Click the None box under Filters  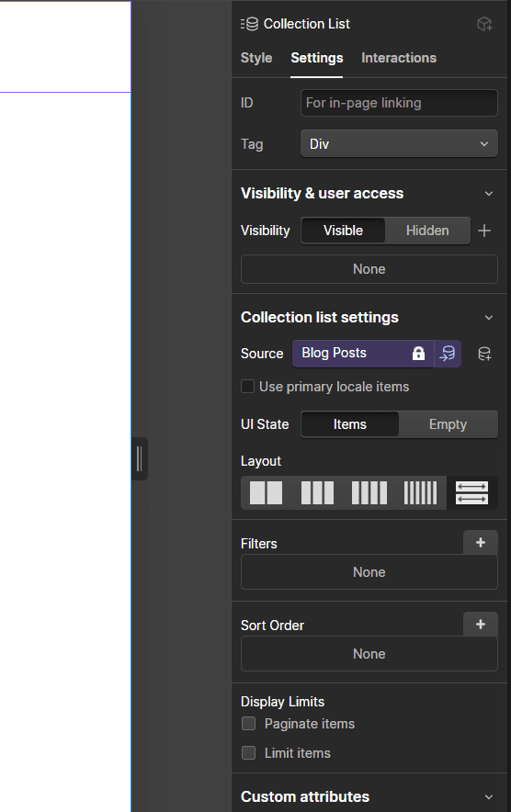point(369,571)
